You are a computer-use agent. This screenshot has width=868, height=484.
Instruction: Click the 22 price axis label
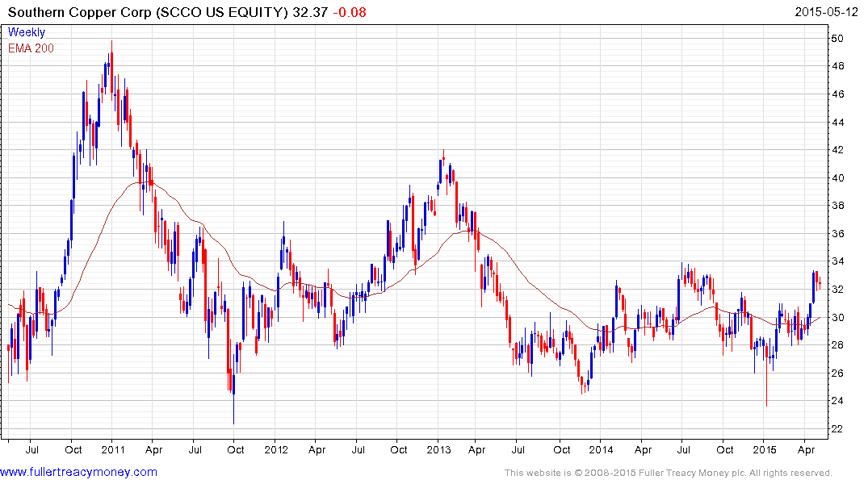[x=837, y=429]
